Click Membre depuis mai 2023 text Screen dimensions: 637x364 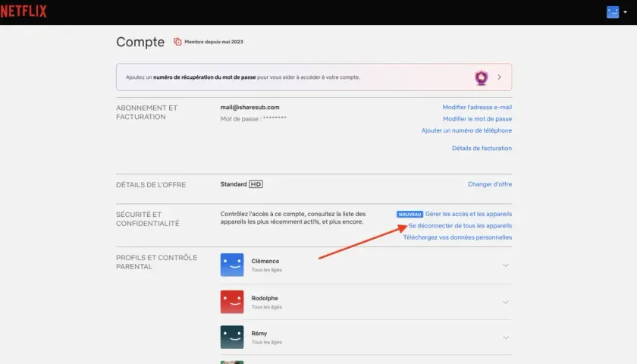214,42
